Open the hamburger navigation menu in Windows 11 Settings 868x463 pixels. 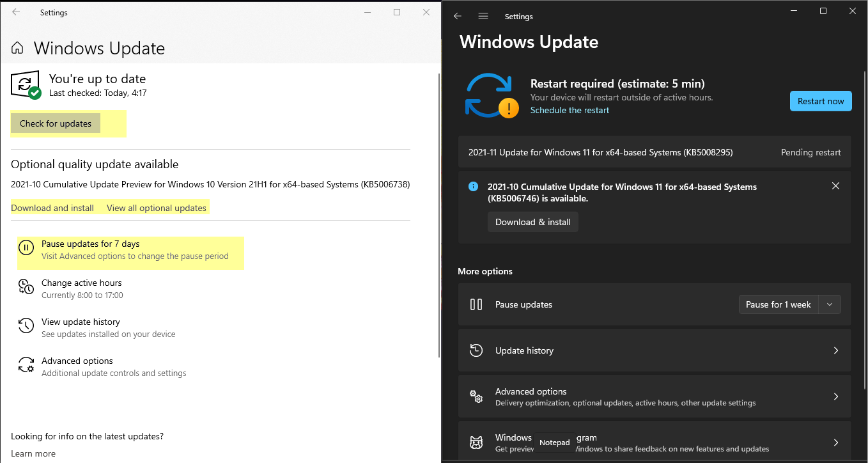483,17
